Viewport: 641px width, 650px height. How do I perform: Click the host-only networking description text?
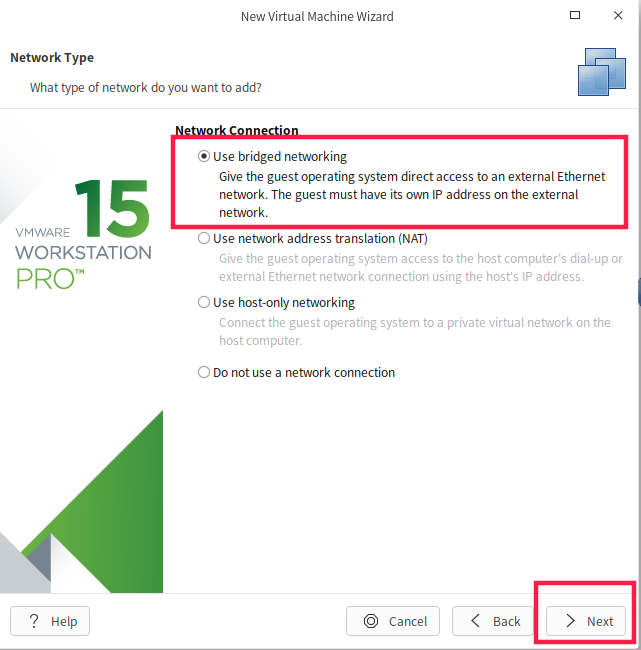click(x=415, y=331)
